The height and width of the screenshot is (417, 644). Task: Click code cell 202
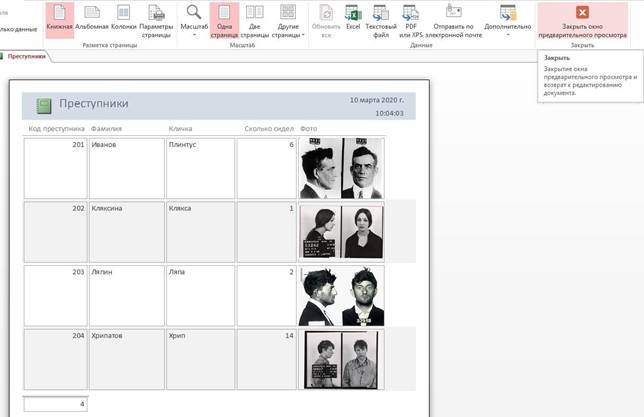point(55,232)
